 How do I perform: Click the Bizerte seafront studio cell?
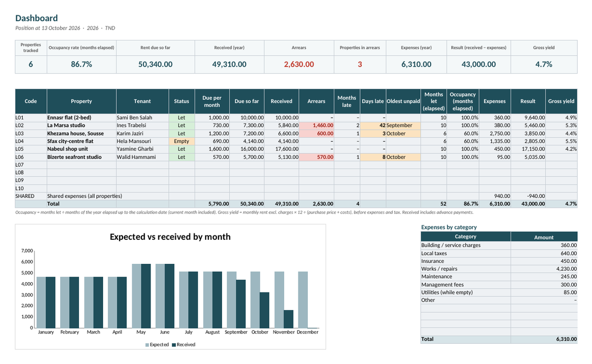pyautogui.click(x=81, y=157)
